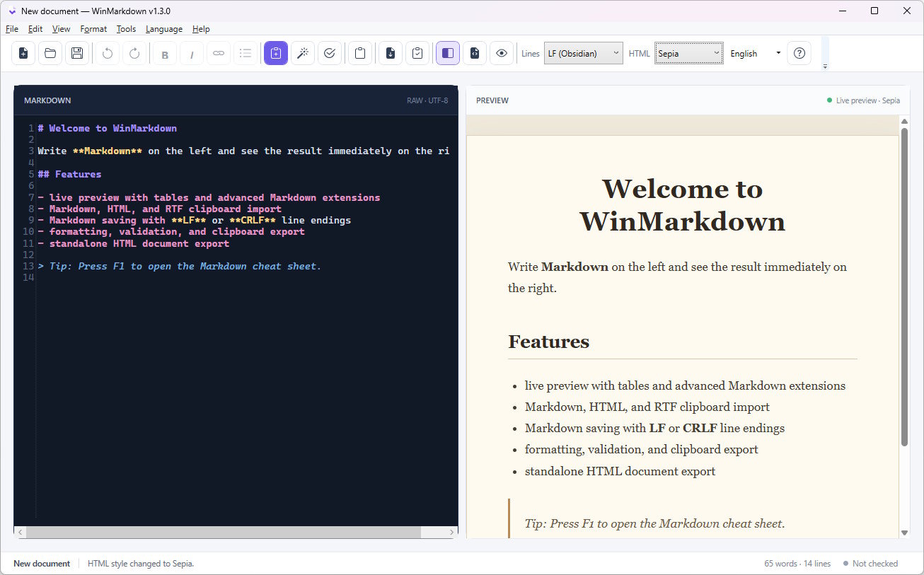This screenshot has height=575, width=924.
Task: Run the magic wand formatting tool
Action: [x=303, y=53]
